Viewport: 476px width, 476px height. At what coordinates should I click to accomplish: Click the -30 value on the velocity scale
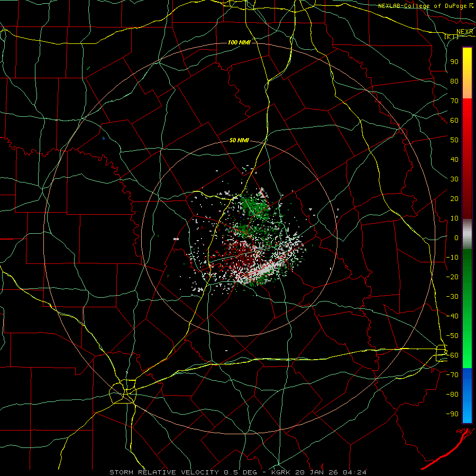pos(452,297)
